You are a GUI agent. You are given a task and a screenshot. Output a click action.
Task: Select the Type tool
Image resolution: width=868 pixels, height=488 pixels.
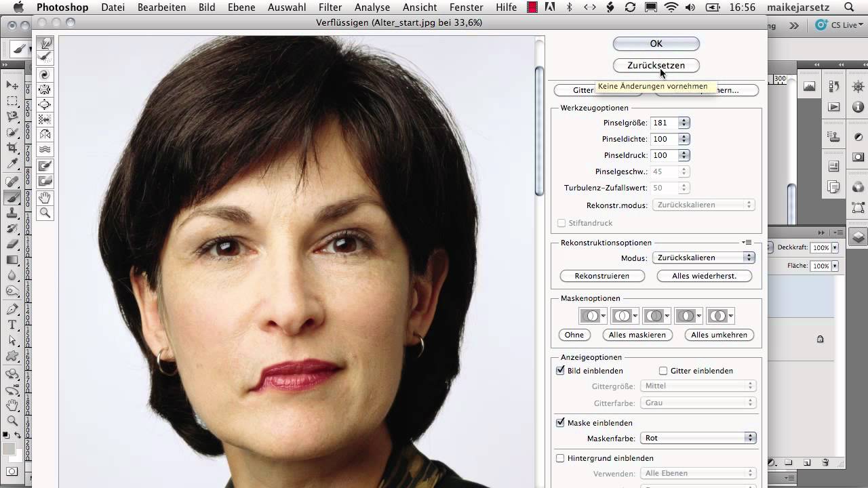(x=12, y=325)
